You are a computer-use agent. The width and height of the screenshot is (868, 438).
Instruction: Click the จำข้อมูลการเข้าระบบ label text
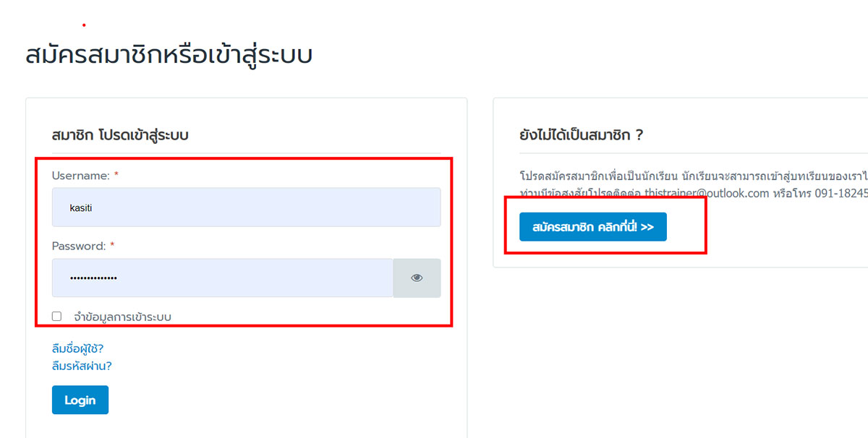(122, 317)
